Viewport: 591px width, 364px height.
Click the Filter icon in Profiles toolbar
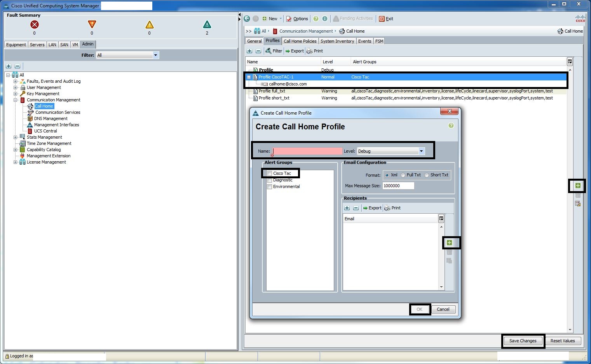pos(268,51)
